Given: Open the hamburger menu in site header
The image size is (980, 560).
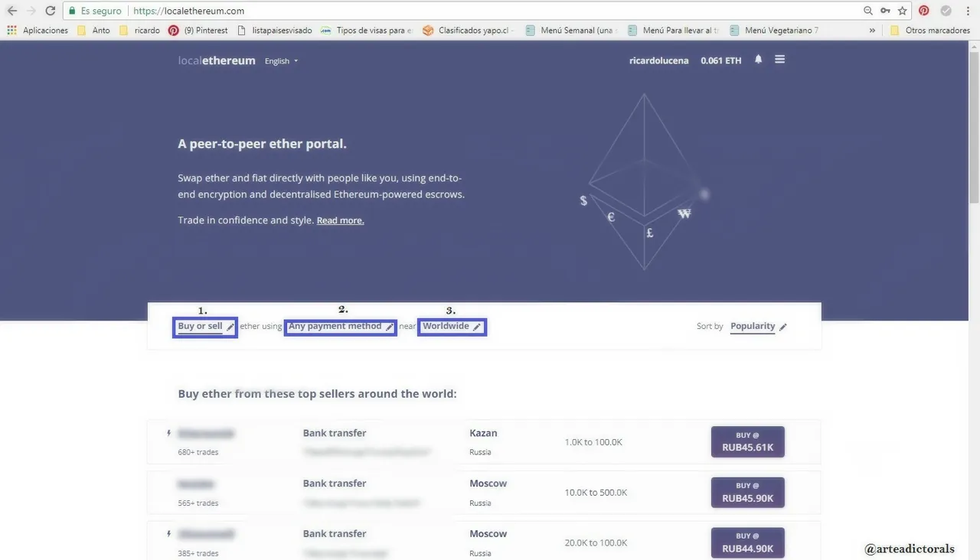Looking at the screenshot, I should (779, 59).
